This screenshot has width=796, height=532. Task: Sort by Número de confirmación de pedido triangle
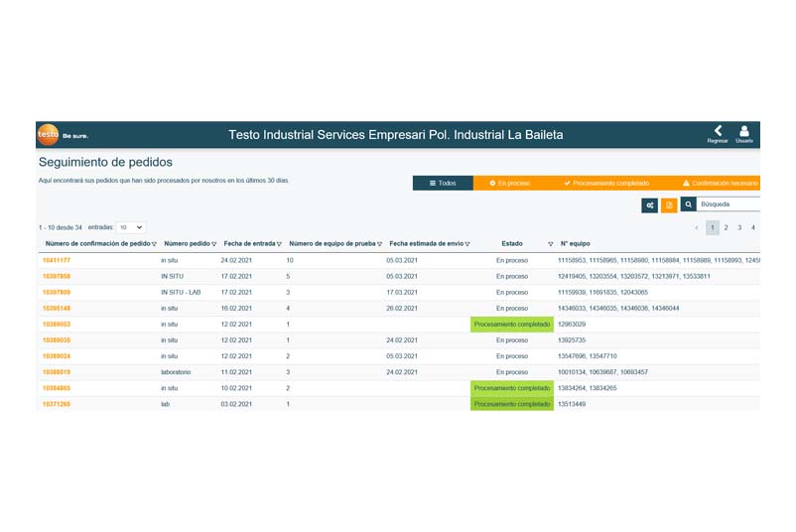154,244
